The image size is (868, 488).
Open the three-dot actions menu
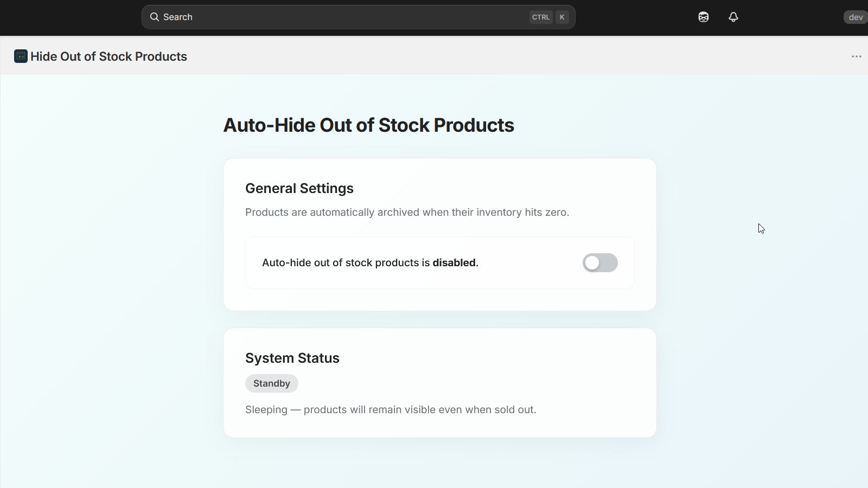856,56
